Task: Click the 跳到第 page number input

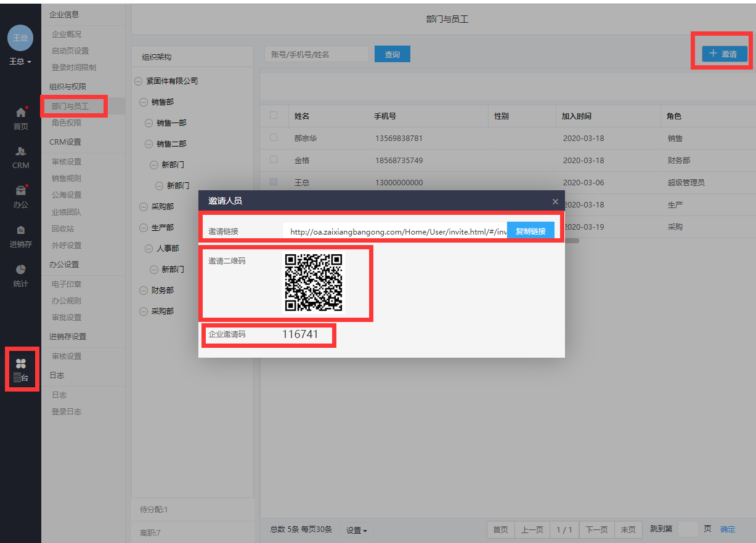Action: coord(688,529)
